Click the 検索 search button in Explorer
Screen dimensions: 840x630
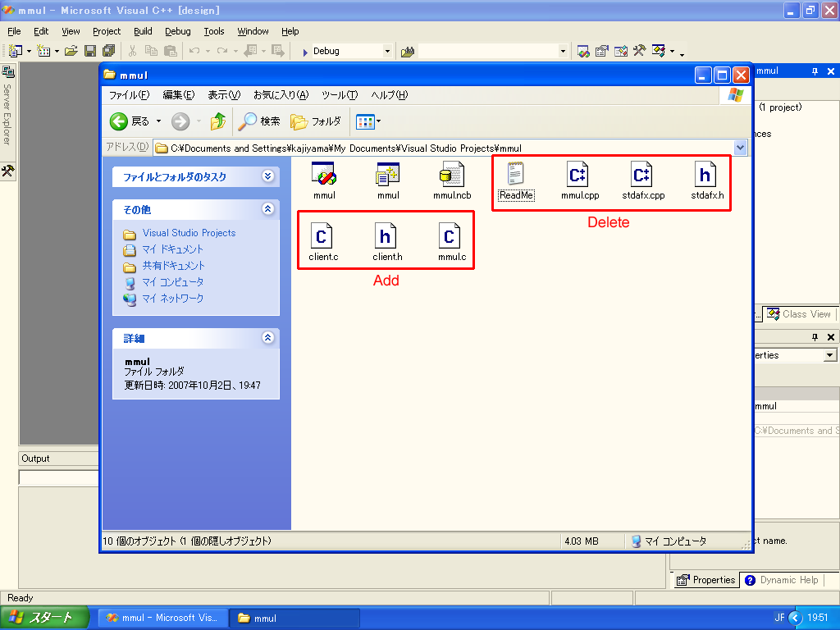point(259,121)
